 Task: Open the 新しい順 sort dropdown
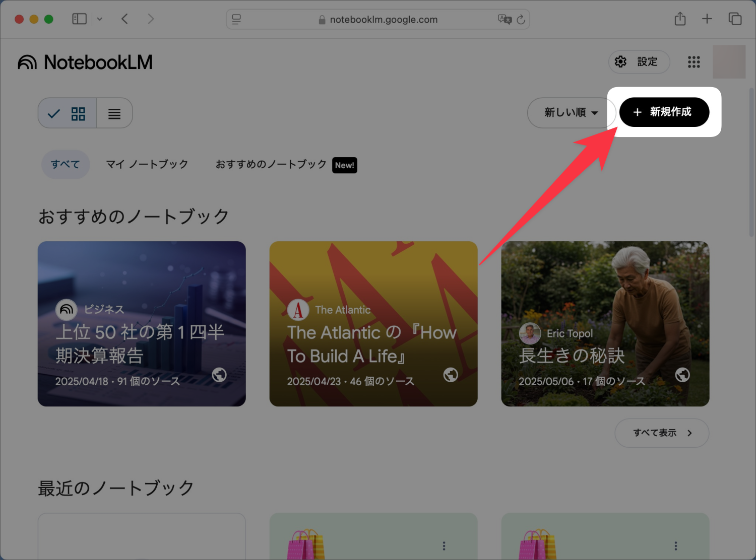[x=571, y=113]
